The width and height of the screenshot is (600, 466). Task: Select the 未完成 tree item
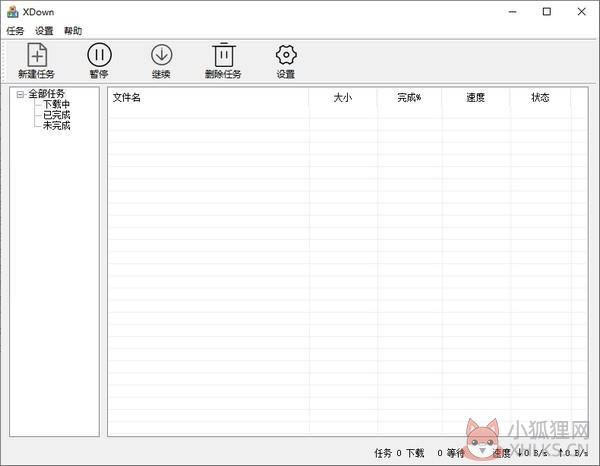(x=56, y=125)
